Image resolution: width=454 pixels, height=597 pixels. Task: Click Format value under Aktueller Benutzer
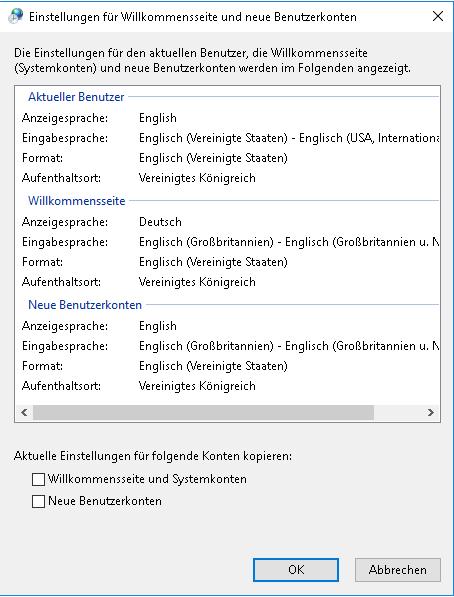pos(213,158)
